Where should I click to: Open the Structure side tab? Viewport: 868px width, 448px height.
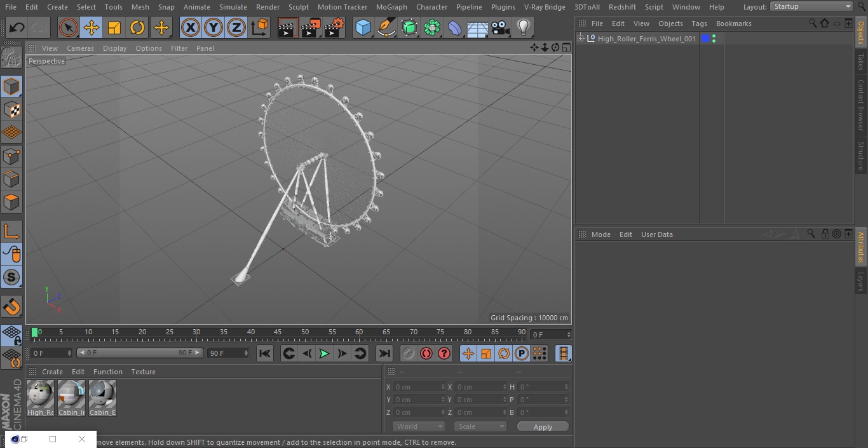tap(861, 156)
